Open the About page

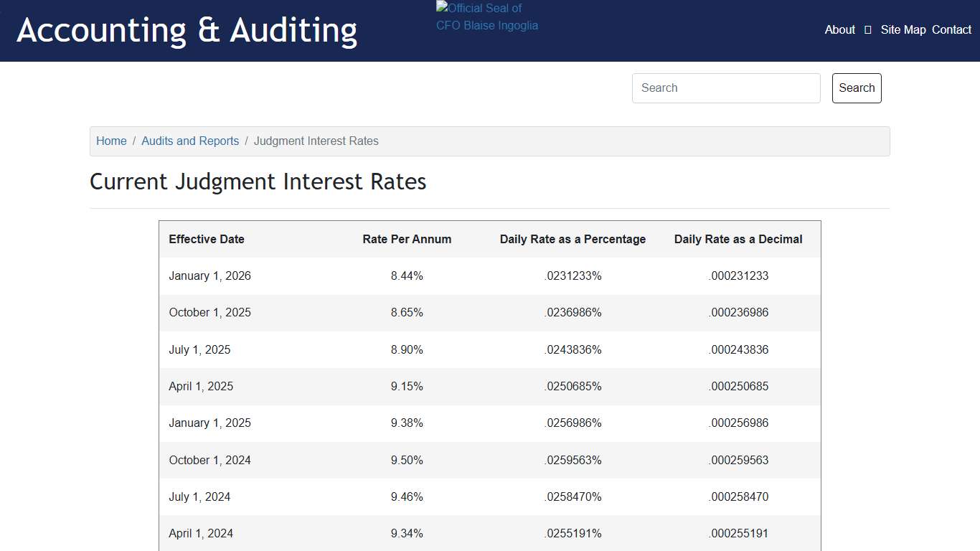(x=839, y=30)
